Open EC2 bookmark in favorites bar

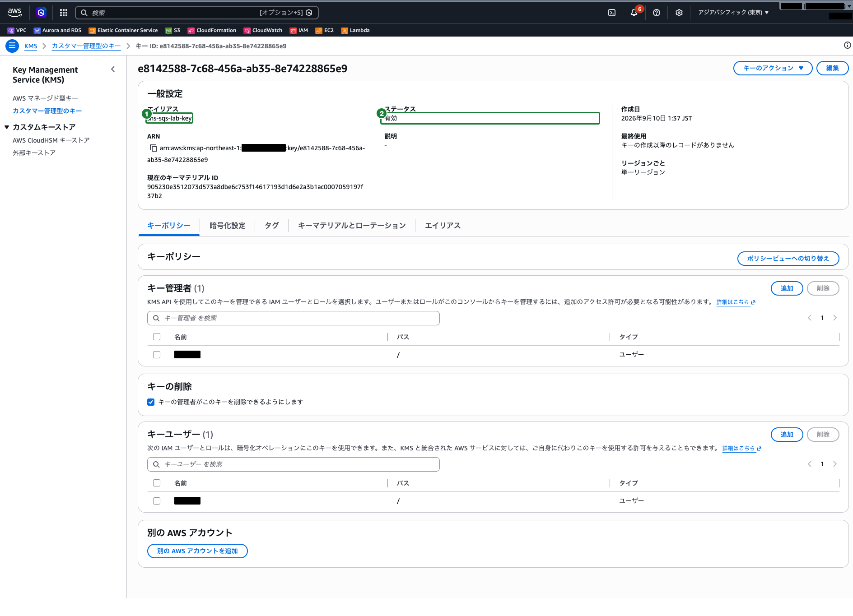(324, 30)
